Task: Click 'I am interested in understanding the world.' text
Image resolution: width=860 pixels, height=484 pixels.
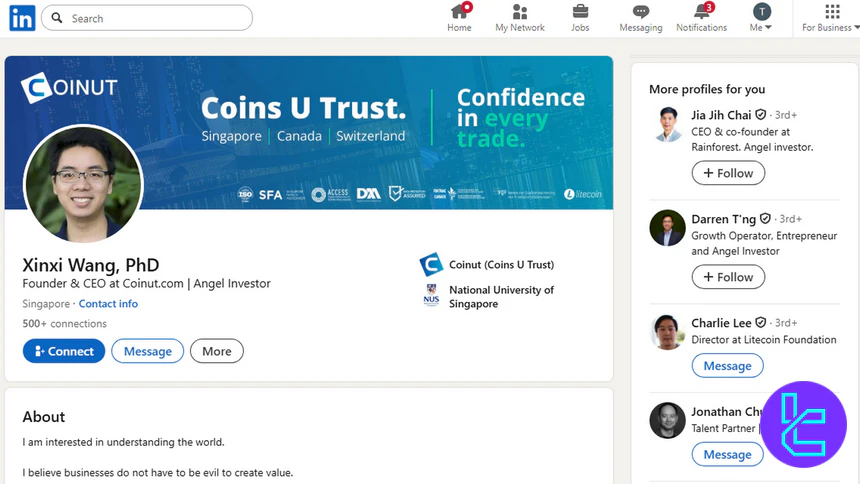Action: pos(123,442)
